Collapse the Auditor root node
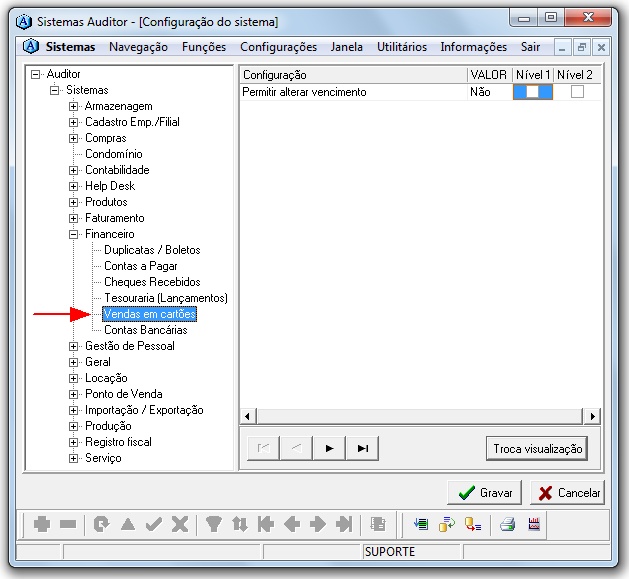The image size is (629, 579). (x=36, y=74)
